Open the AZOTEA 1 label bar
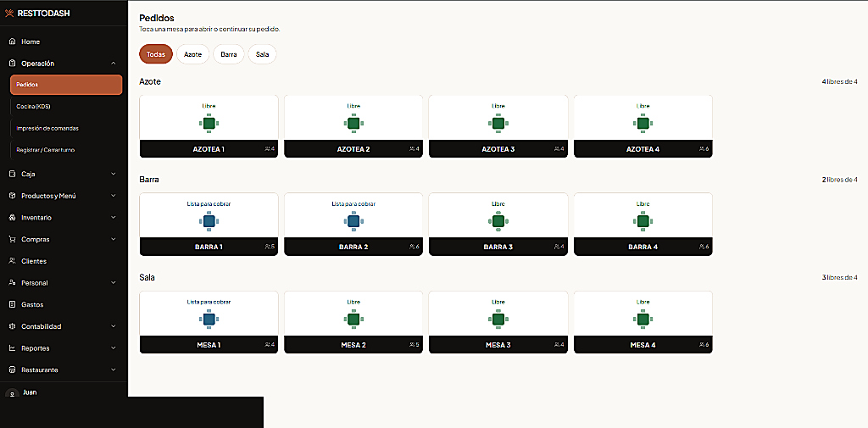 (209, 149)
